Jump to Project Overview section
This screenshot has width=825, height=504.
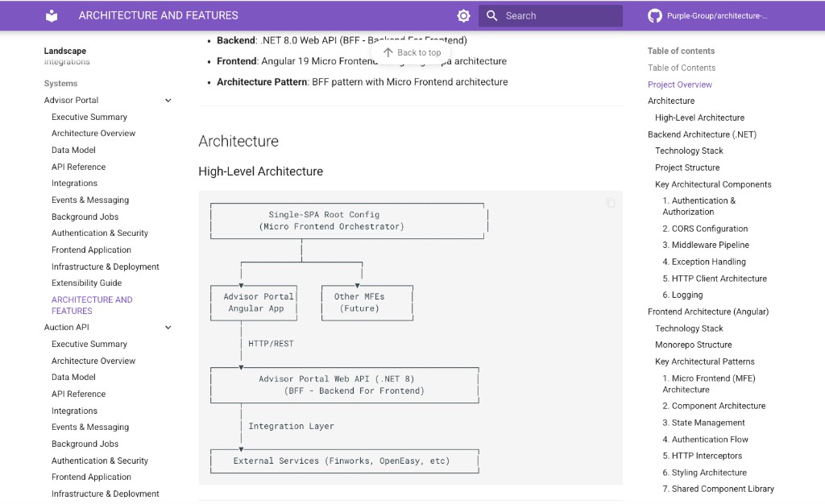pyautogui.click(x=679, y=85)
